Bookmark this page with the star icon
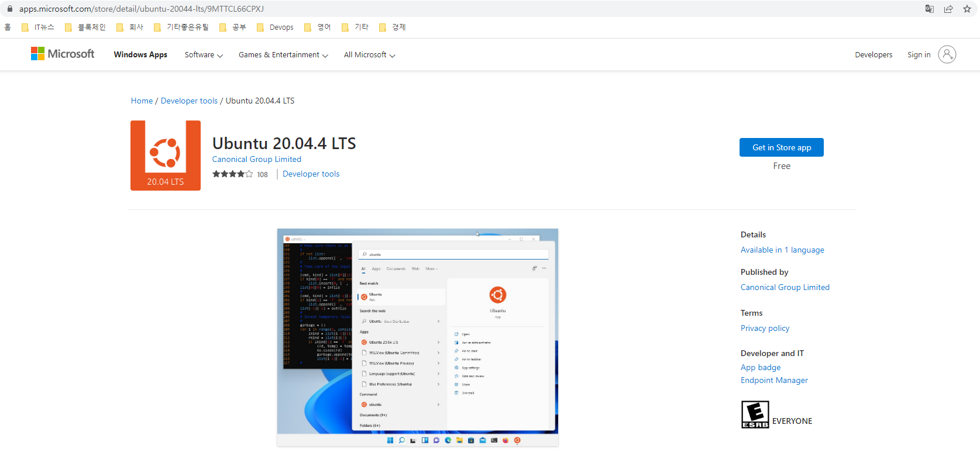This screenshot has height=466, width=980. [967, 9]
